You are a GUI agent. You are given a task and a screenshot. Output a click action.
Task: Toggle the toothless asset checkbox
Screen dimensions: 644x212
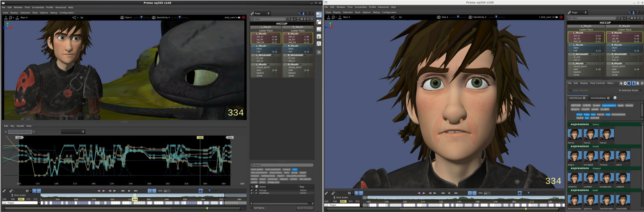(x=252, y=193)
